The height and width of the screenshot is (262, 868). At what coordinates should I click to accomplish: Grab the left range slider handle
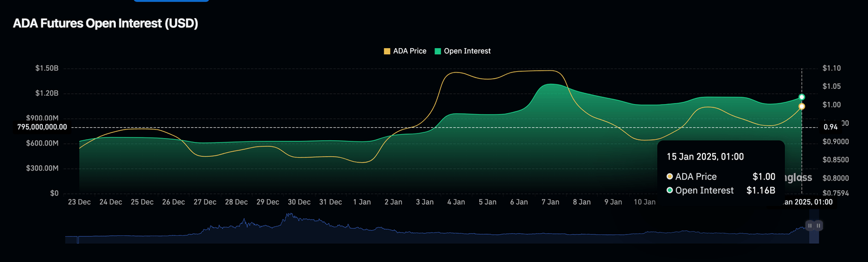[810, 225]
